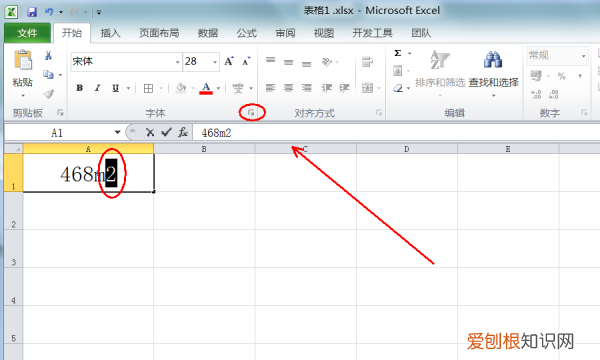Cancel the formula bar entry with X
This screenshot has width=600, height=360.
click(150, 132)
